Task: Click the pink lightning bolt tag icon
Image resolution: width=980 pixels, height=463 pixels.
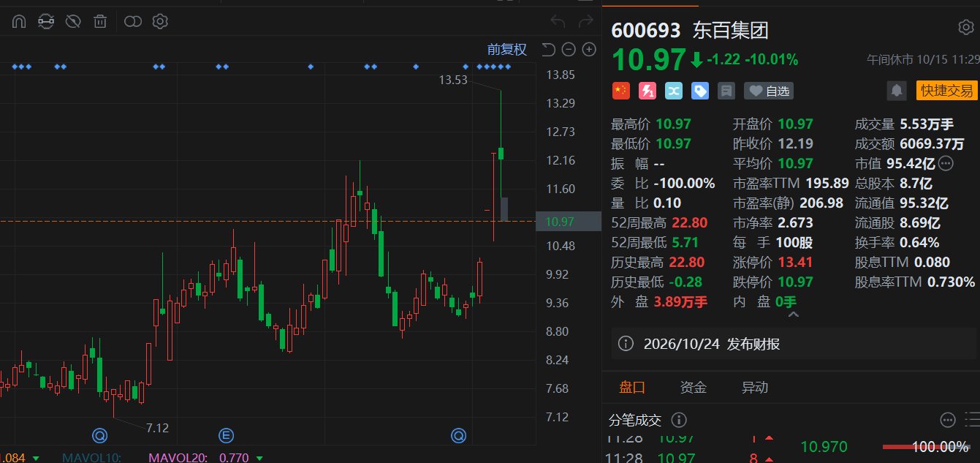Action: point(647,91)
